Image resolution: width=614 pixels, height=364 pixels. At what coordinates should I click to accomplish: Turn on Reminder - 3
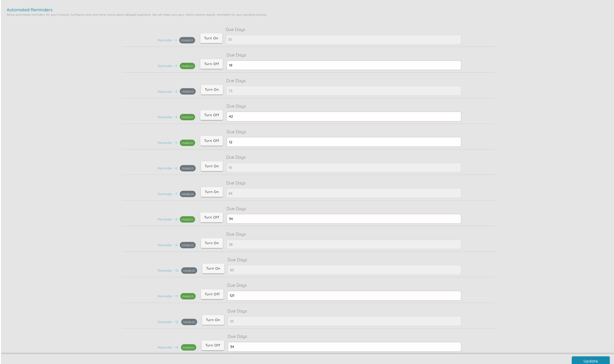click(211, 89)
